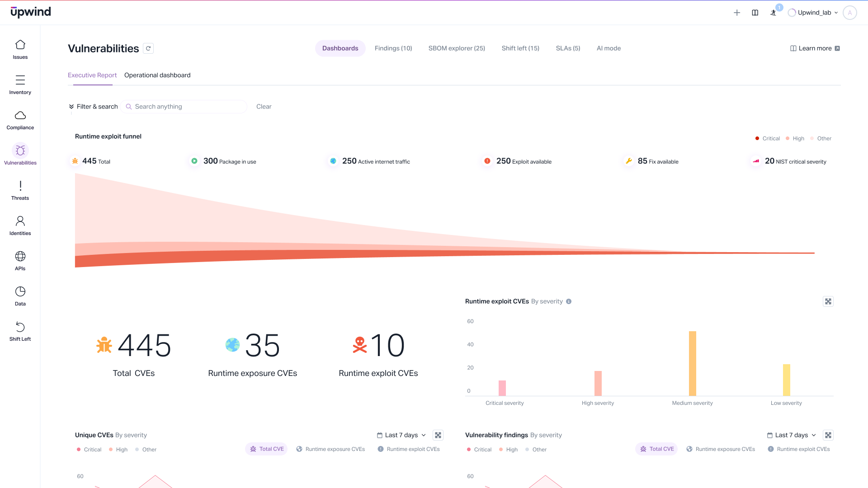Click the Clear filter button

(264, 107)
